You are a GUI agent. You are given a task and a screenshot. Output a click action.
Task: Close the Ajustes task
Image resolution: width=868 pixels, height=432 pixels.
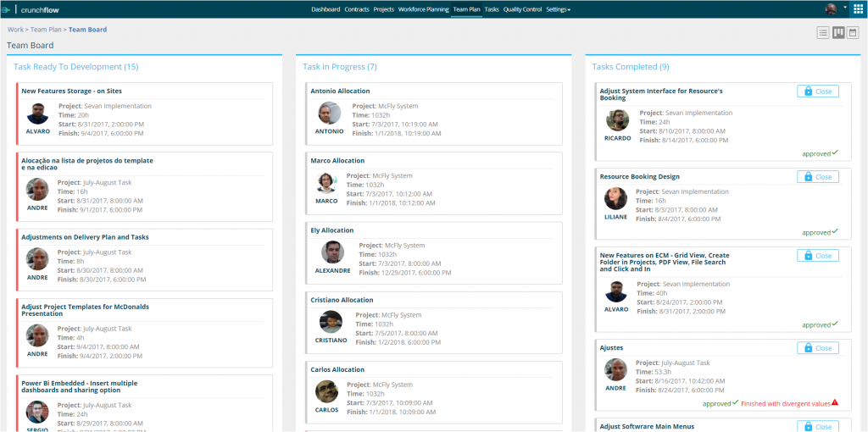tap(818, 348)
